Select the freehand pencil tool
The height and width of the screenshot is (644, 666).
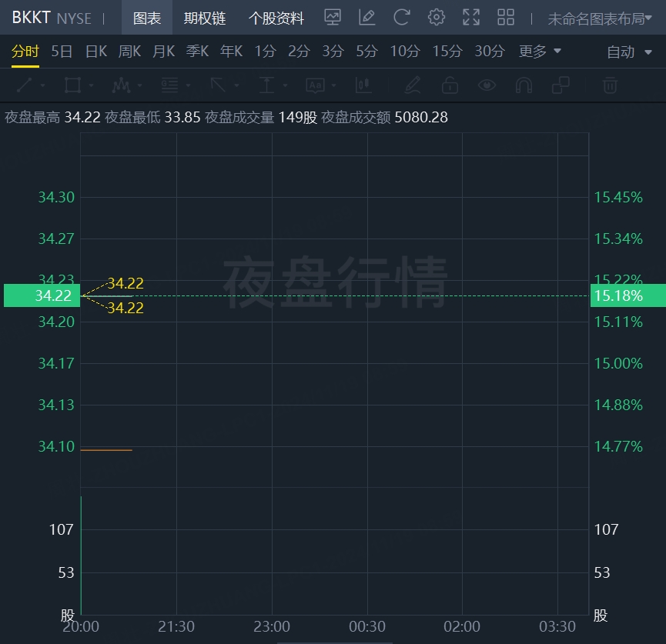point(413,85)
